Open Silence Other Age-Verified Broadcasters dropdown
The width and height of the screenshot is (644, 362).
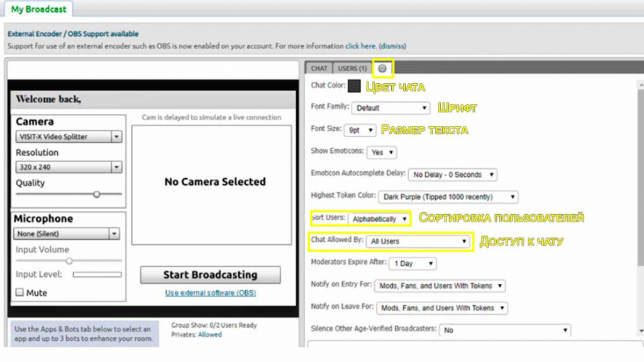point(505,330)
